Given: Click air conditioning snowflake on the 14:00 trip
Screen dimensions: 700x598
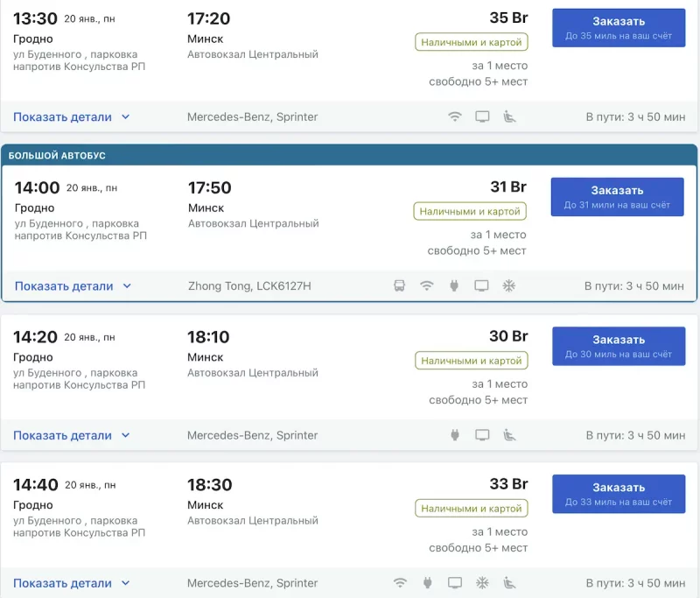Looking at the screenshot, I should 508,285.
